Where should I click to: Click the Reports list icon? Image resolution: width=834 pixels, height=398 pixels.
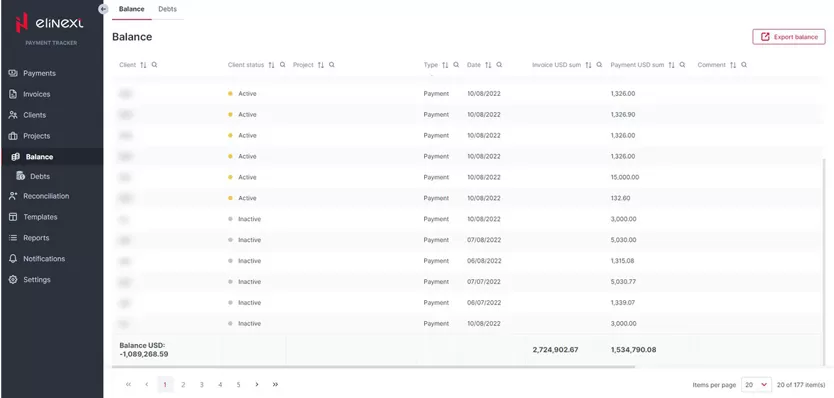pos(13,238)
